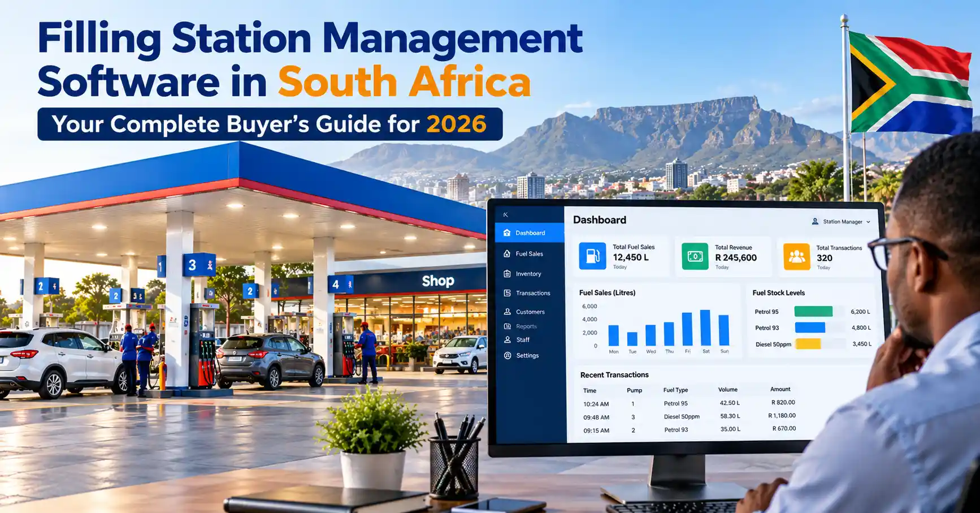Click the Volume column header
Viewport: 980px width, 513px height.
pos(728,390)
